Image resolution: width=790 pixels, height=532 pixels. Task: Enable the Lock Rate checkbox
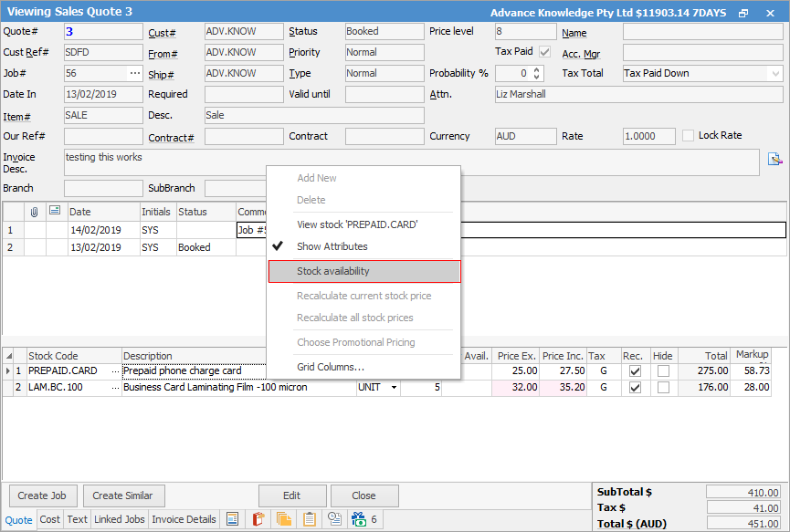689,135
